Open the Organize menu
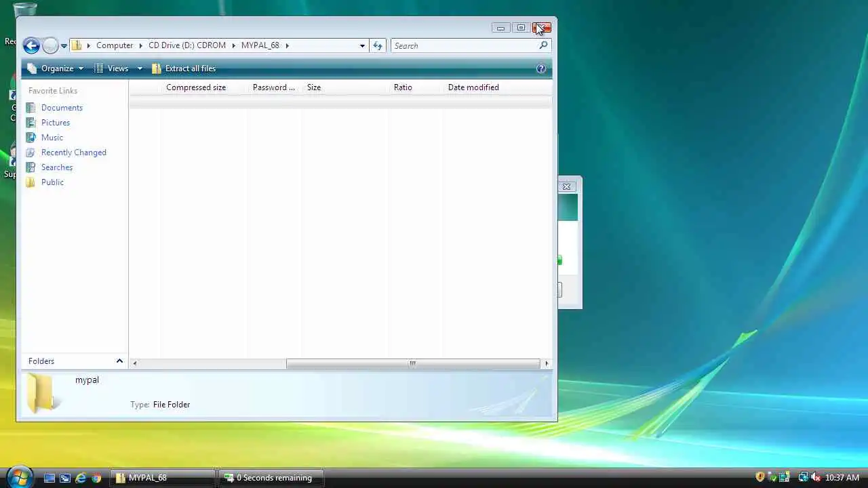Screen dimensions: 868x488 coord(56,68)
